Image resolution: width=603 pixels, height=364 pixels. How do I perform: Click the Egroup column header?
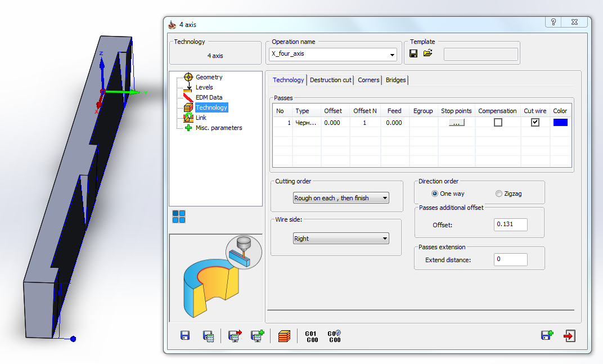(423, 111)
